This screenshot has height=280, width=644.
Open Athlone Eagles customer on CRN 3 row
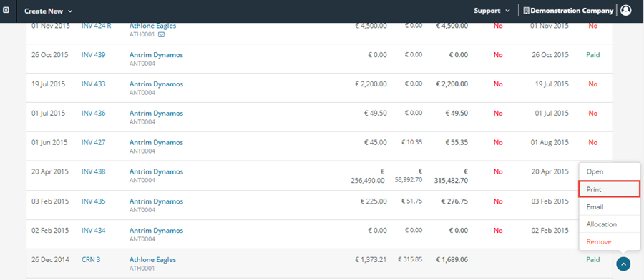pos(153,259)
